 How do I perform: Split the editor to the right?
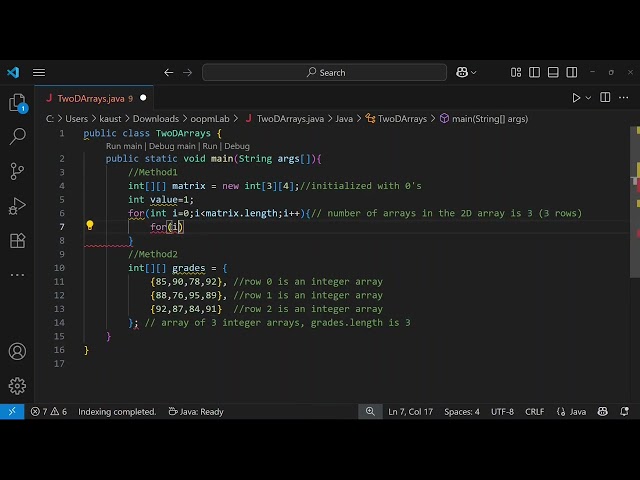tap(605, 98)
